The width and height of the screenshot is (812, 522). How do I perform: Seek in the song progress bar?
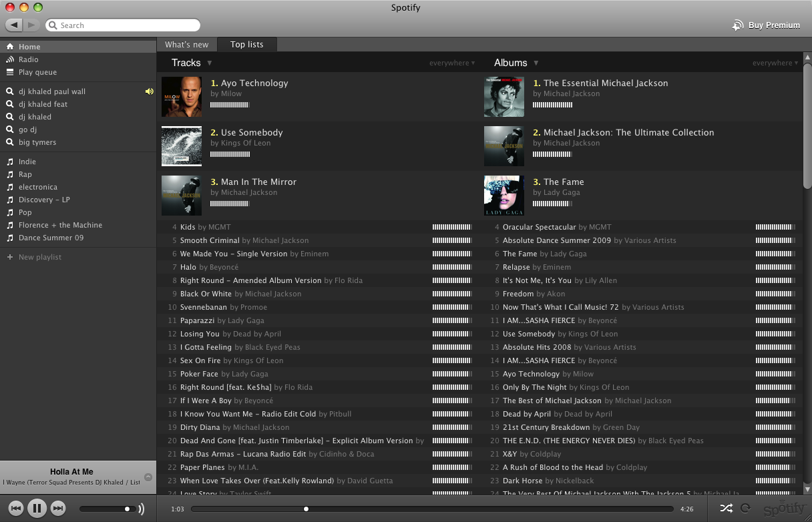pos(432,509)
